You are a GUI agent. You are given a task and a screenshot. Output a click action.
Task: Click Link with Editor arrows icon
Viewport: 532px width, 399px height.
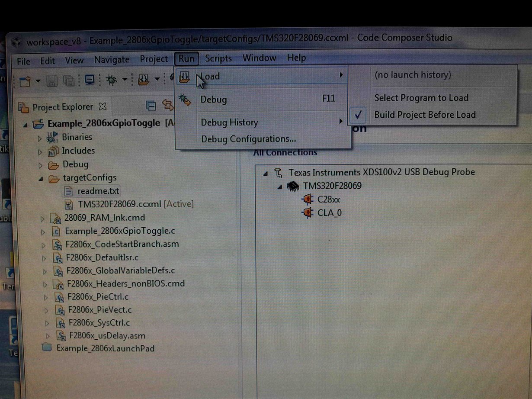click(167, 105)
